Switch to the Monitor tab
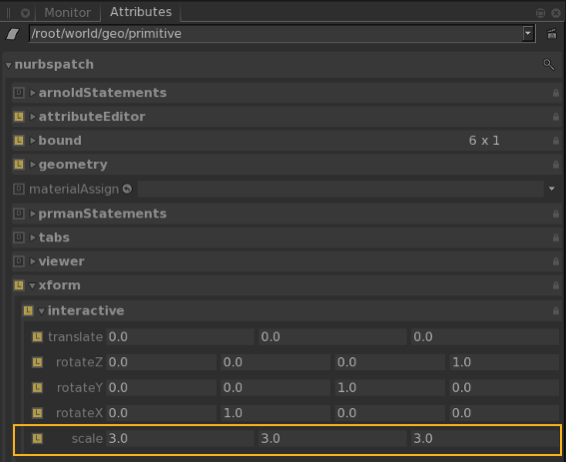Image resolution: width=566 pixels, height=462 pixels. 68,13
